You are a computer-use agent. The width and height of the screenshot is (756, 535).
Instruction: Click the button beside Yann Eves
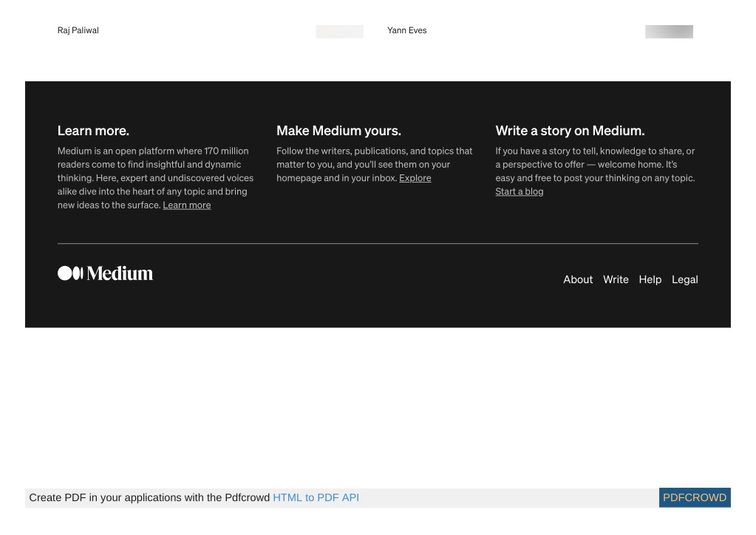670,32
